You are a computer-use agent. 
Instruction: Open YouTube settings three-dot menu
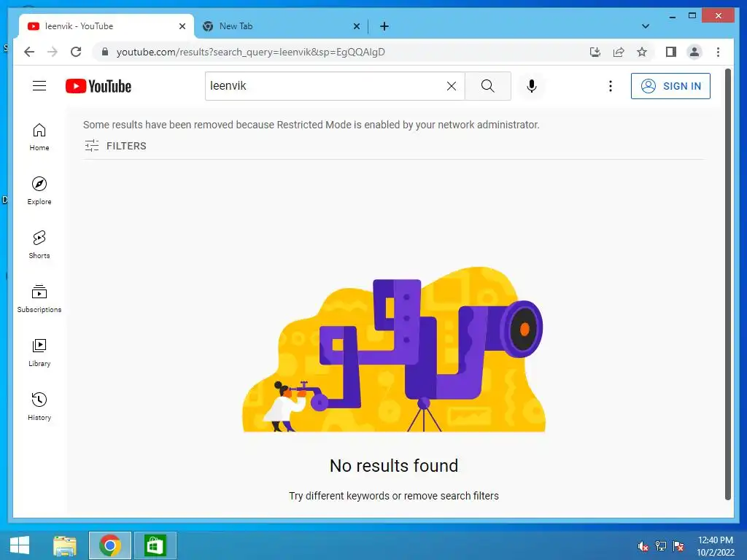[x=611, y=86]
